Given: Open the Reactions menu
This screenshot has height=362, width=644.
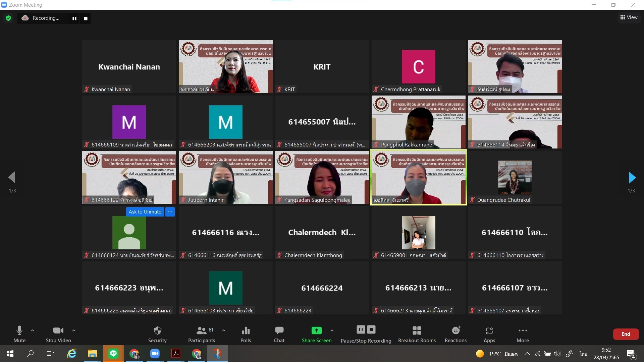Looking at the screenshot, I should click(455, 334).
